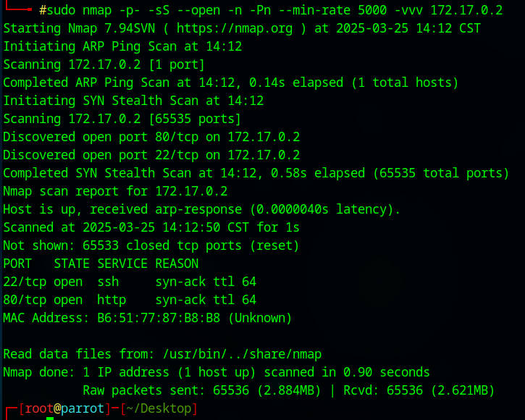Click the "Not shown: 65533 closed" line

point(151,245)
